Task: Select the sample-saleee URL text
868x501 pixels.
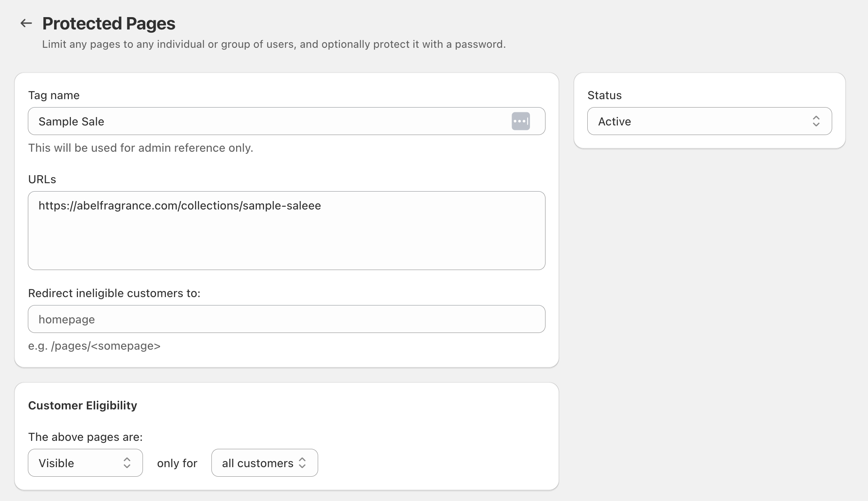Action: click(179, 205)
